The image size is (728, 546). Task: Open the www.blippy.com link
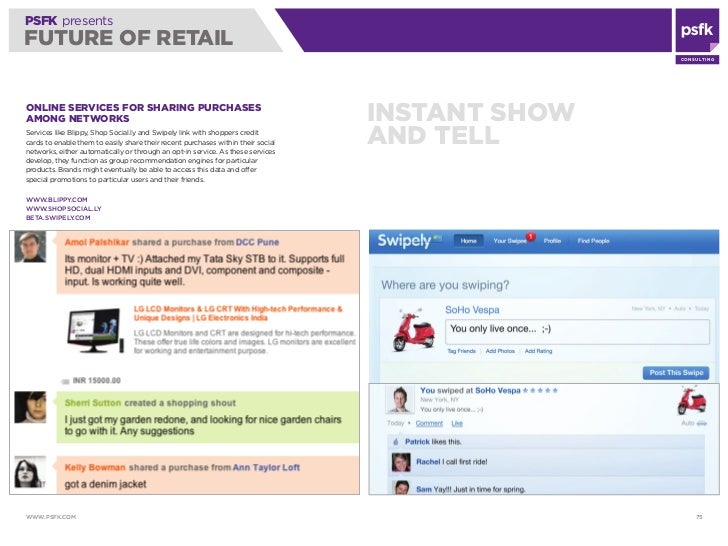(x=57, y=200)
